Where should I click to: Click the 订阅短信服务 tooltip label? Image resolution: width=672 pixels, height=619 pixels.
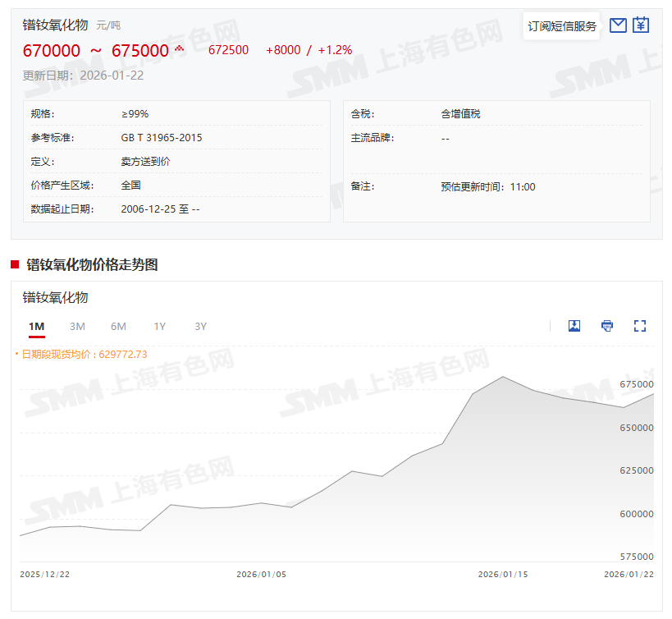tap(562, 26)
